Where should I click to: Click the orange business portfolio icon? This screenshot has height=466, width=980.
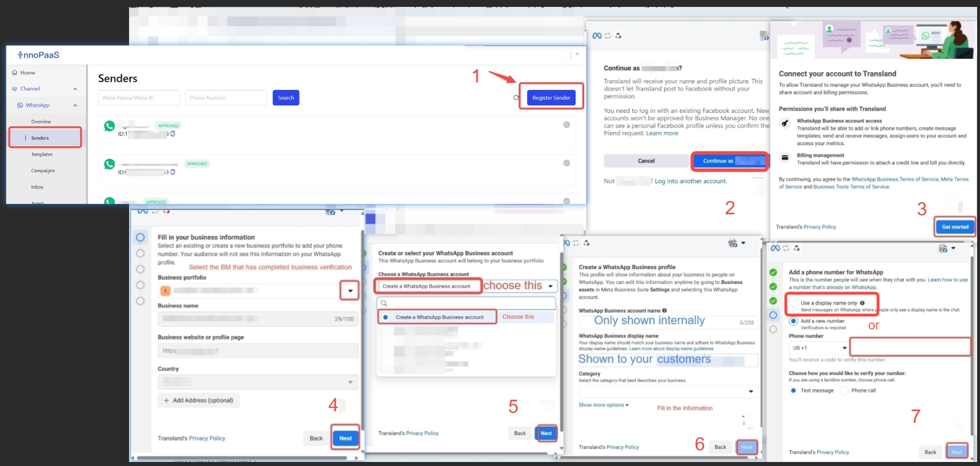[x=165, y=291]
